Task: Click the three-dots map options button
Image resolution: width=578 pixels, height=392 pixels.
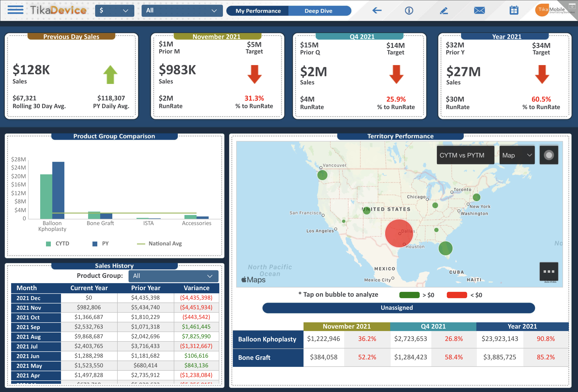Action: click(x=549, y=271)
